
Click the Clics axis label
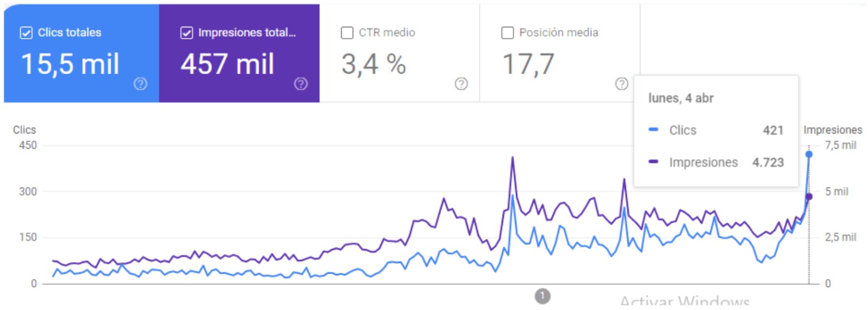(25, 130)
